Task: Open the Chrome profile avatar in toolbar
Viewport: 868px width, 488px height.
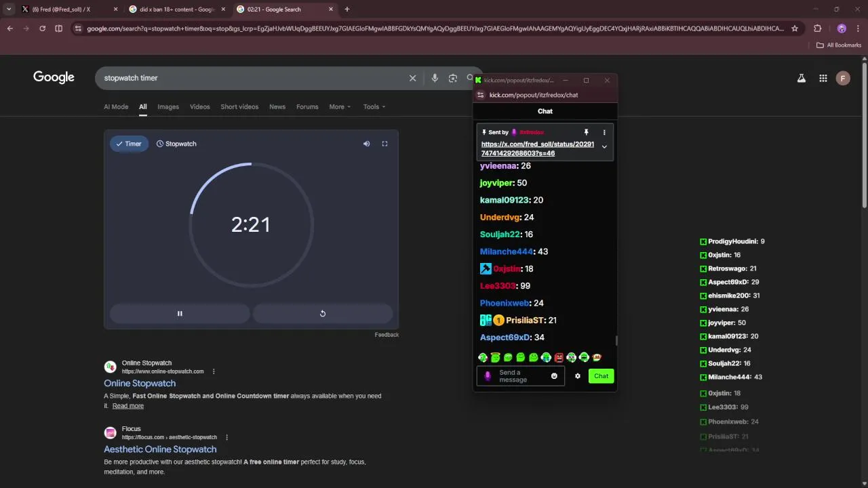Action: point(842,28)
